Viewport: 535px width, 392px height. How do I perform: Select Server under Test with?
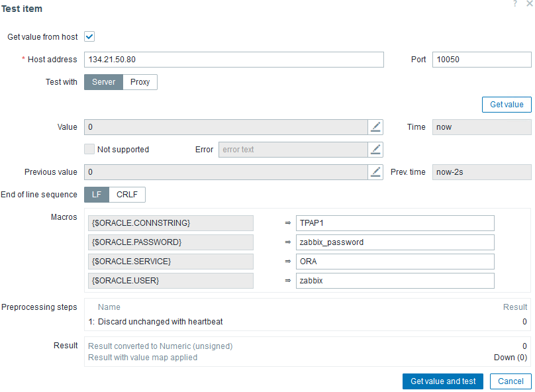click(x=103, y=82)
